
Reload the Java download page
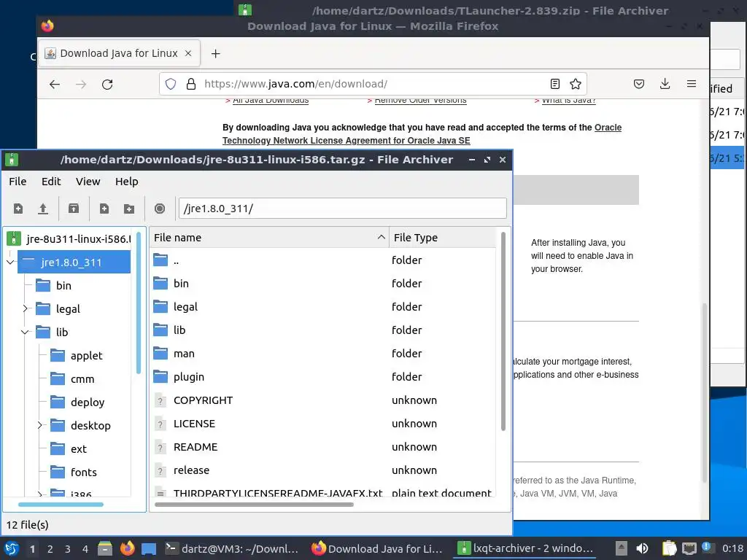[x=107, y=85]
